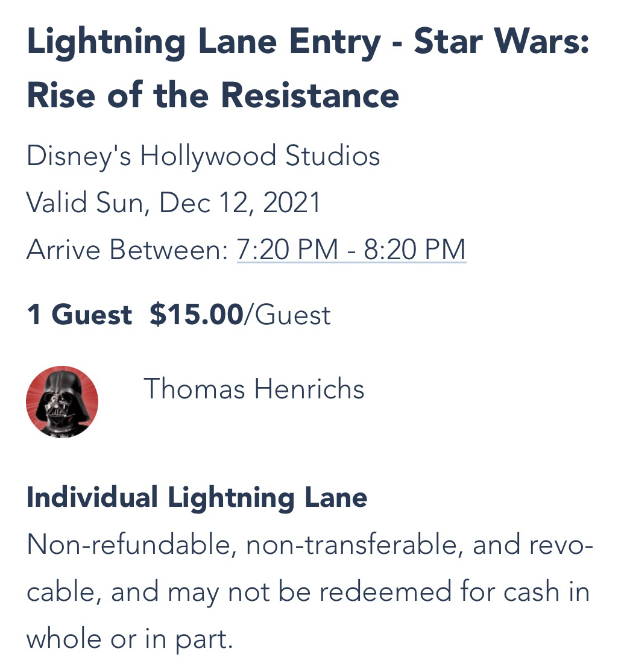Tap the 2021 year in the valid date

(292, 203)
